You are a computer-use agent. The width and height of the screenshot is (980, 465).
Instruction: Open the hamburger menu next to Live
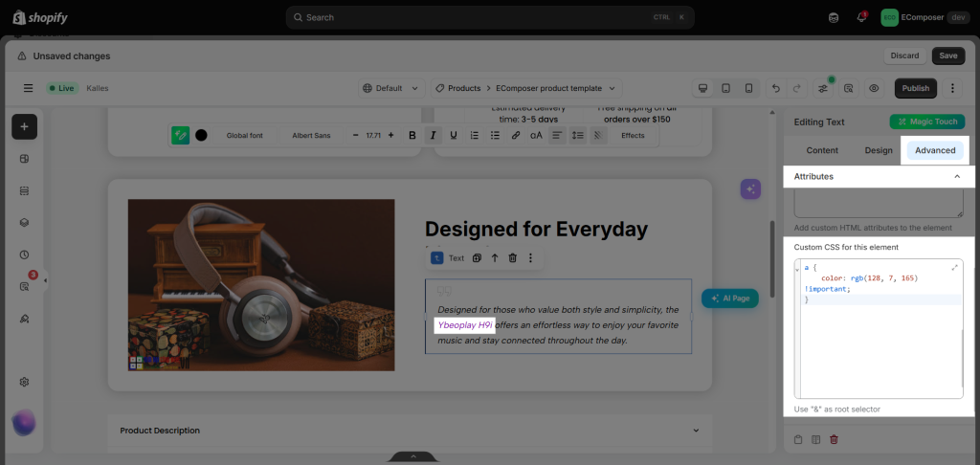[x=28, y=88]
